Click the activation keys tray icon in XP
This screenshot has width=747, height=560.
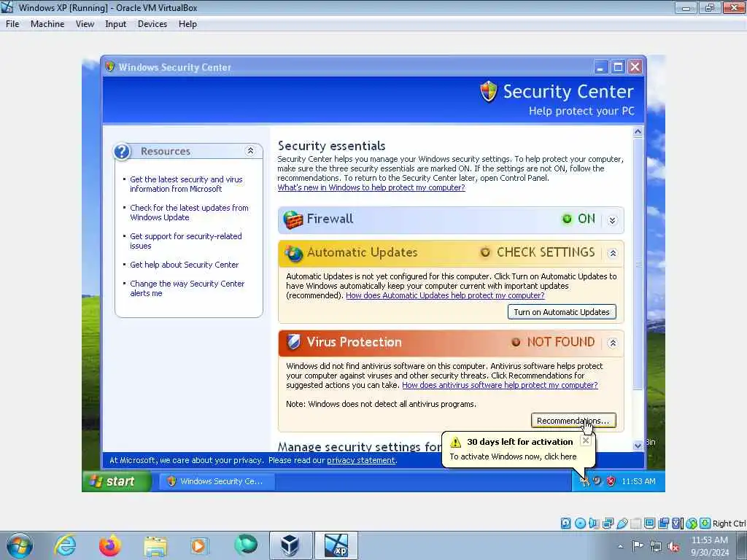click(584, 481)
